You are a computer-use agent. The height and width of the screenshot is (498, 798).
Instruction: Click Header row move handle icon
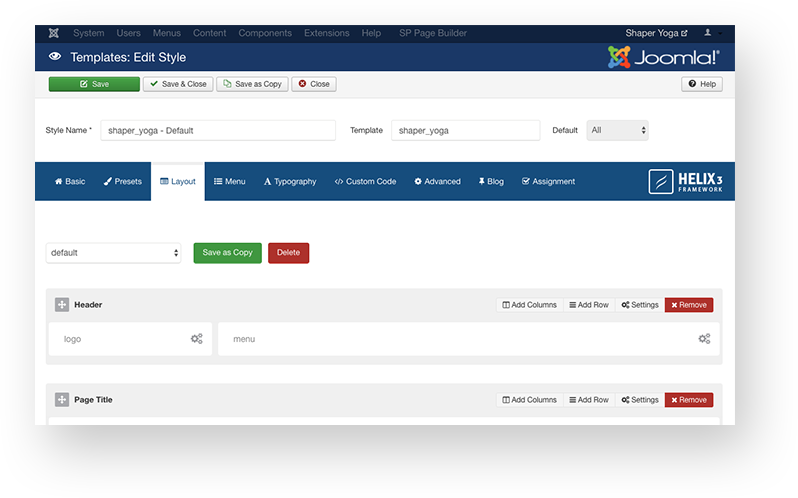tap(61, 305)
